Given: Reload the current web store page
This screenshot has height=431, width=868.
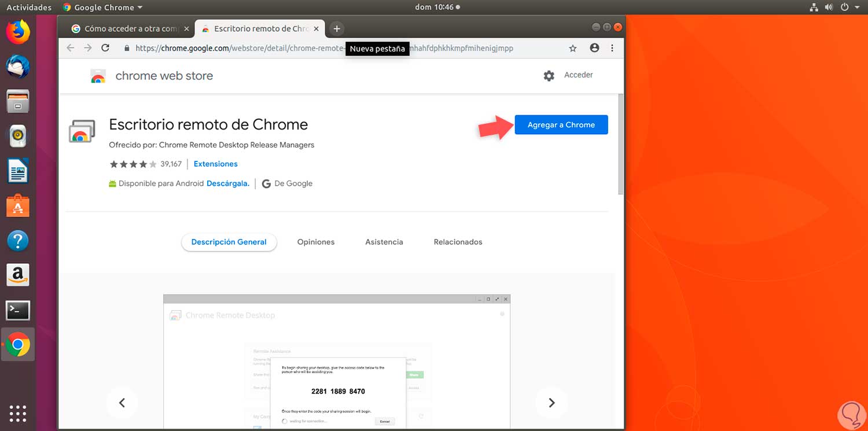Looking at the screenshot, I should pos(105,48).
